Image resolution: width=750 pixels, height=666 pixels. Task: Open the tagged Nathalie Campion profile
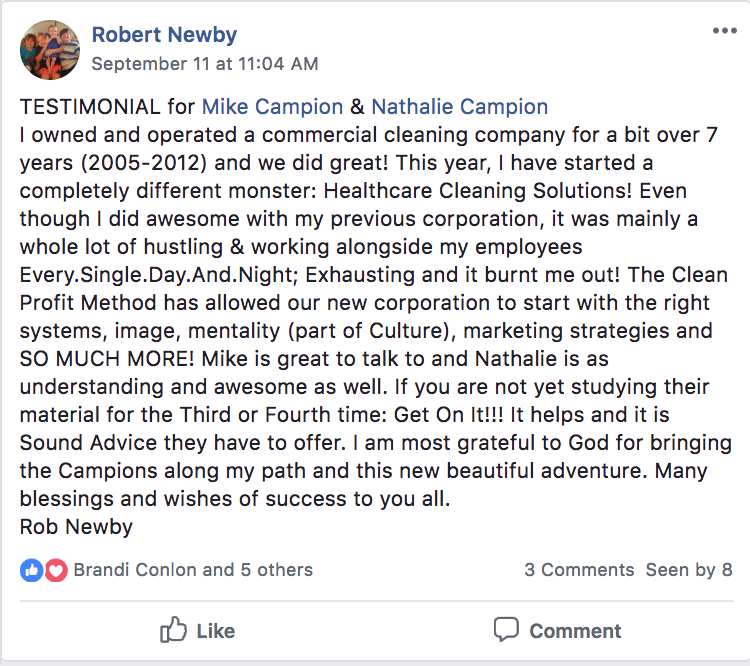(x=460, y=107)
